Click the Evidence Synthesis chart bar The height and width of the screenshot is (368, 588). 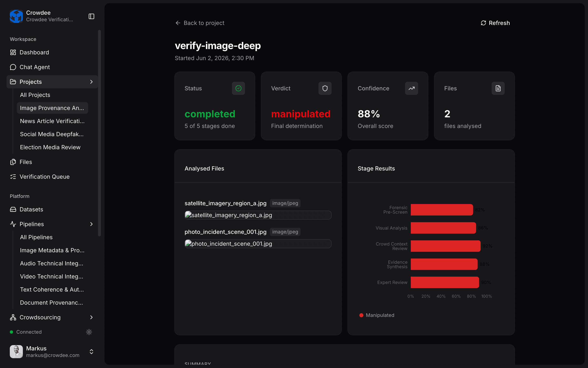[444, 264]
